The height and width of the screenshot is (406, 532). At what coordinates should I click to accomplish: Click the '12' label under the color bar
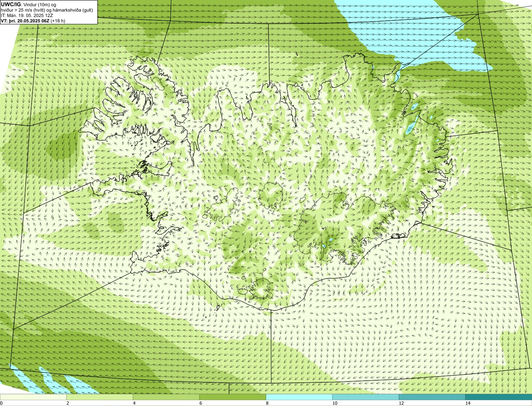401,403
